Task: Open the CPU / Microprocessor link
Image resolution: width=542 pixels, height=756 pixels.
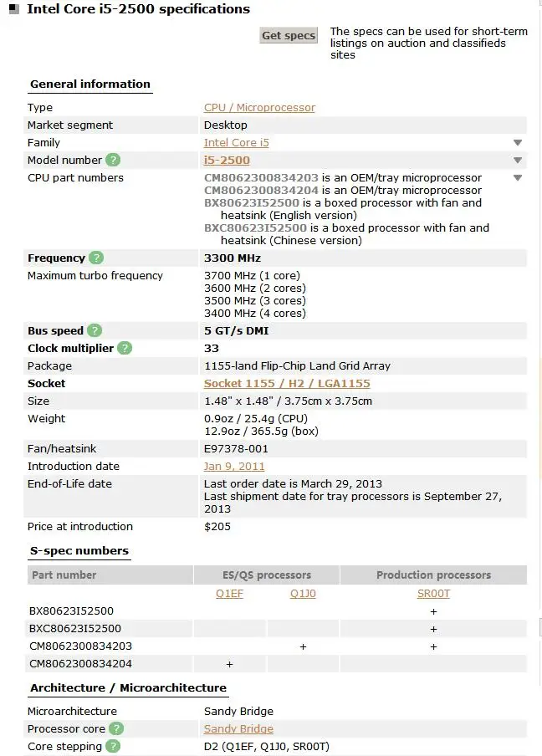Action: (259, 108)
